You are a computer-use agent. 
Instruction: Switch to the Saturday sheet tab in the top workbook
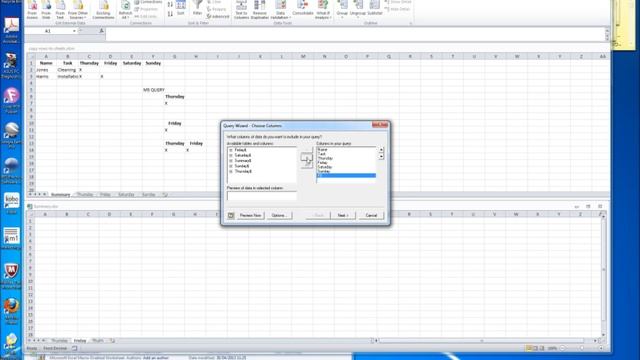click(x=126, y=195)
